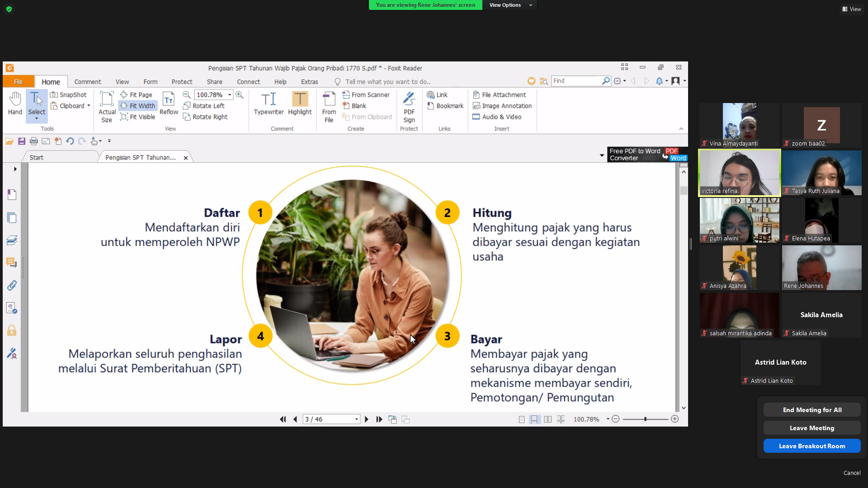Expand the Clipboard dropdown

coord(89,106)
